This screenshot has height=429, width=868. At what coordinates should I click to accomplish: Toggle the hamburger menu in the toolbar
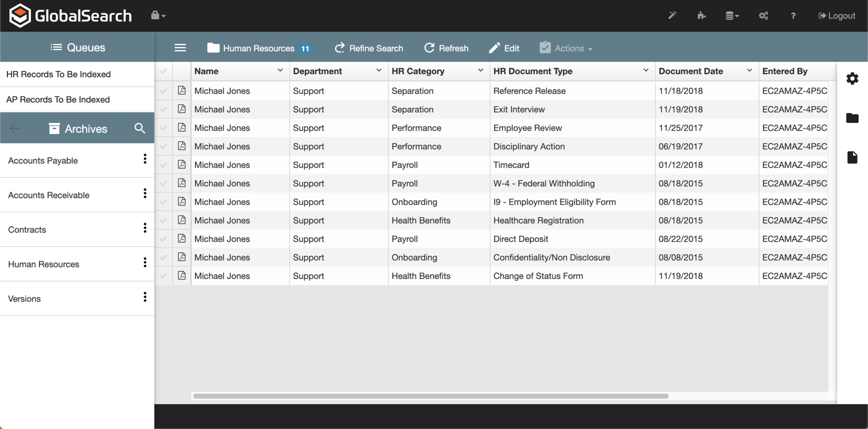point(180,48)
